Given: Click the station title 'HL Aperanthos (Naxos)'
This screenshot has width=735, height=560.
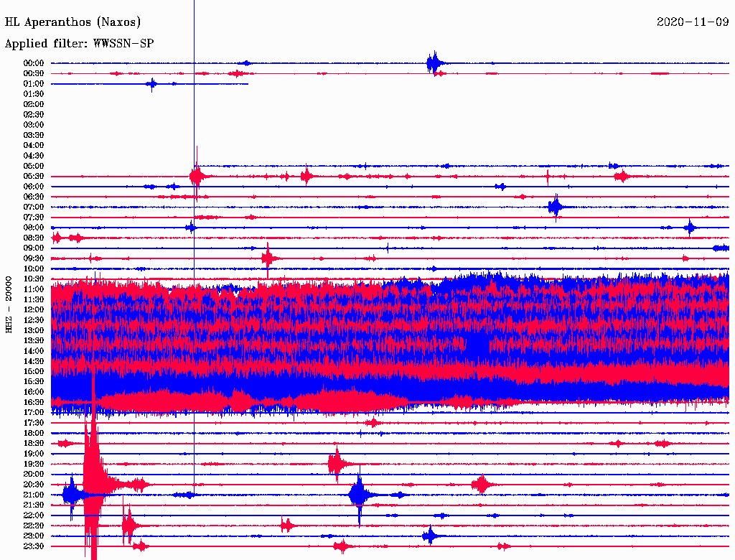Looking at the screenshot, I should 72,22.
